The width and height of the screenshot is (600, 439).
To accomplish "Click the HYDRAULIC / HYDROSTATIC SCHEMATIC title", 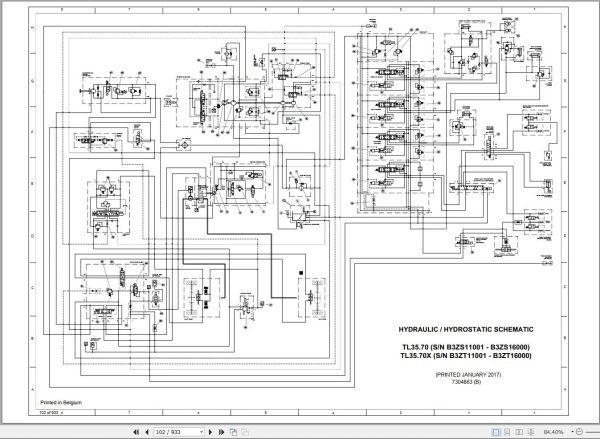I will click(466, 330).
